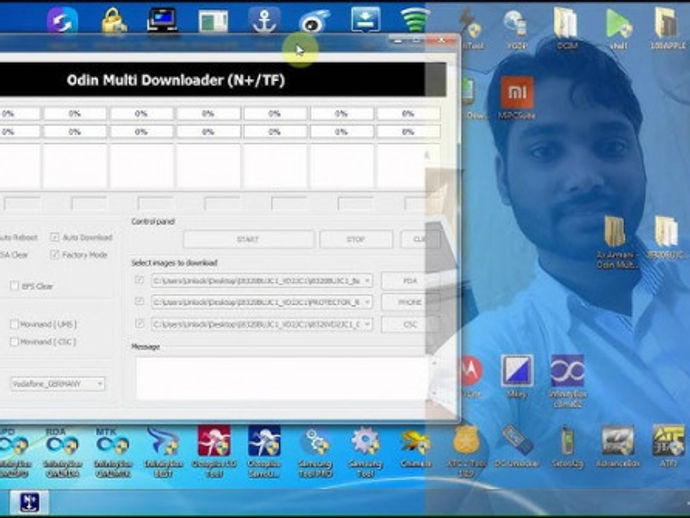Click the green Wi-Fi signal dock icon
Viewport: 690px width, 518px height.
414,20
